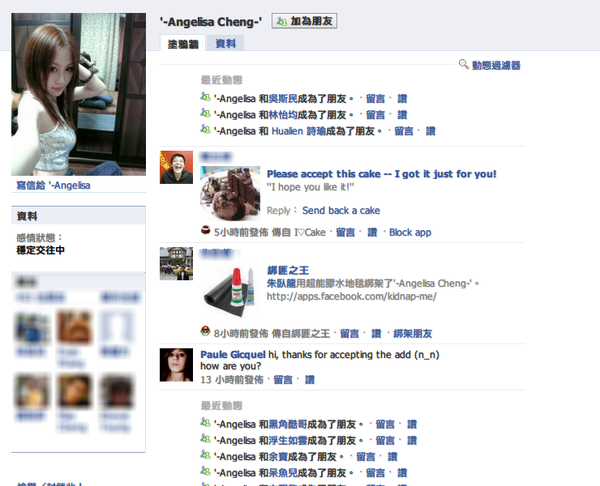Screen dimensions: 600x486
Task: Click the friend icon beside 吳斯民 story
Action: coord(205,97)
